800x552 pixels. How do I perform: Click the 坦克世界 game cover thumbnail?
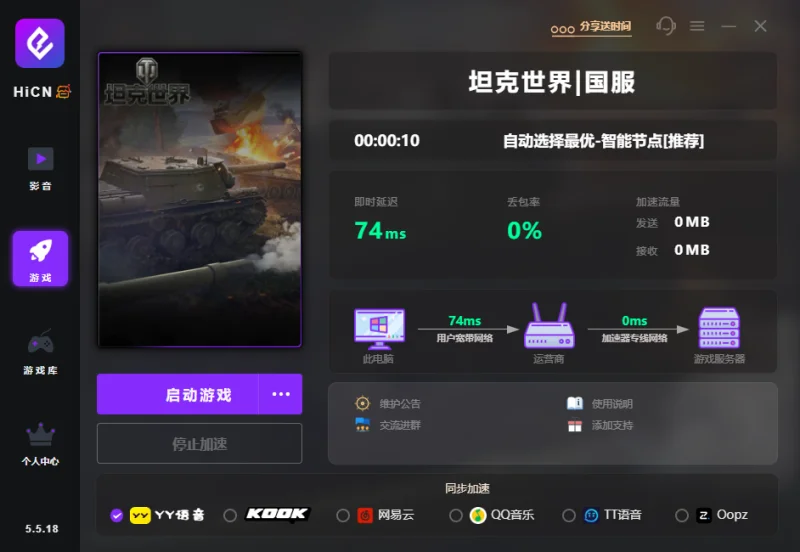tap(199, 199)
